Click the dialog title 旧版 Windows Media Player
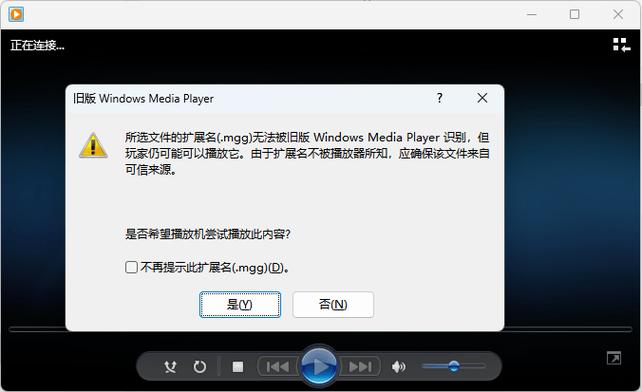Image resolution: width=642 pixels, height=392 pixels. [x=143, y=98]
